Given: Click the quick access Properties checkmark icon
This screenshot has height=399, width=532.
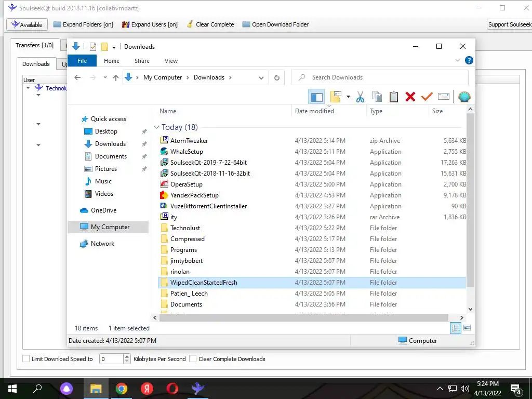Looking at the screenshot, I should click(93, 47).
